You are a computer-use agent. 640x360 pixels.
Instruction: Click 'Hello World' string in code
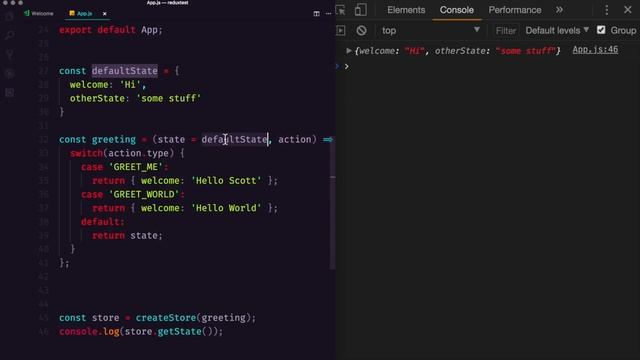(x=226, y=208)
